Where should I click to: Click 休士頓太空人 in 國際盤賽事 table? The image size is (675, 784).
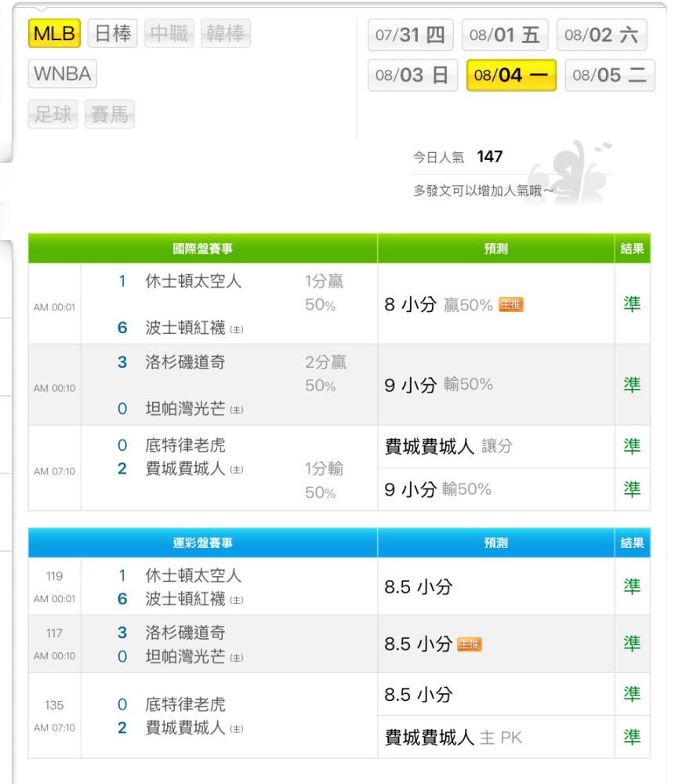click(194, 281)
